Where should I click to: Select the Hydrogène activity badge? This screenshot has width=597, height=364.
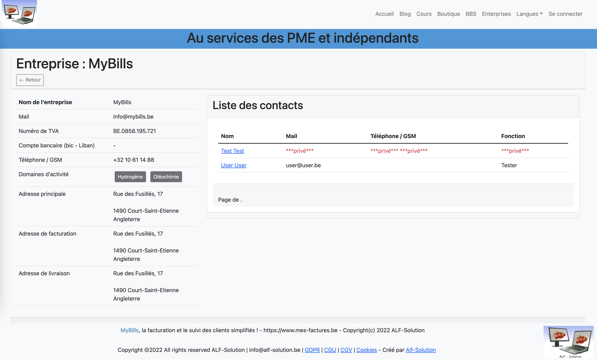tap(130, 177)
